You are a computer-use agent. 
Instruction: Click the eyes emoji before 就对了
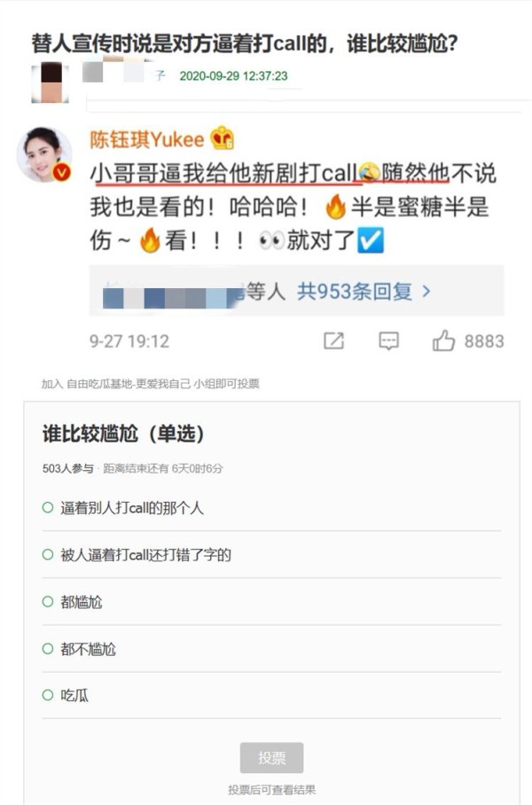[272, 240]
